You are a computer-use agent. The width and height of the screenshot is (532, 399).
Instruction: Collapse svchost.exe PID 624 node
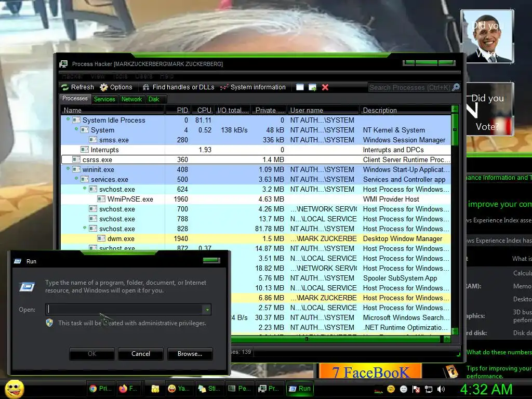click(x=85, y=188)
